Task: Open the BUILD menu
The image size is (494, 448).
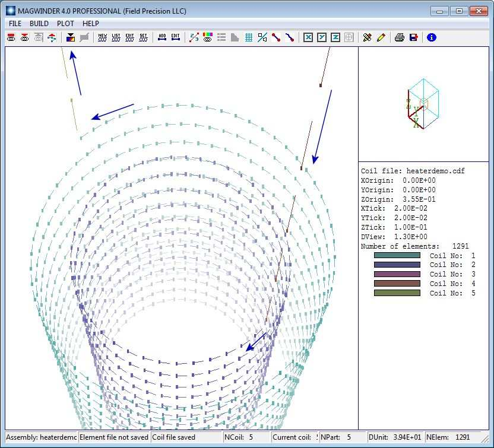Action: [x=39, y=24]
